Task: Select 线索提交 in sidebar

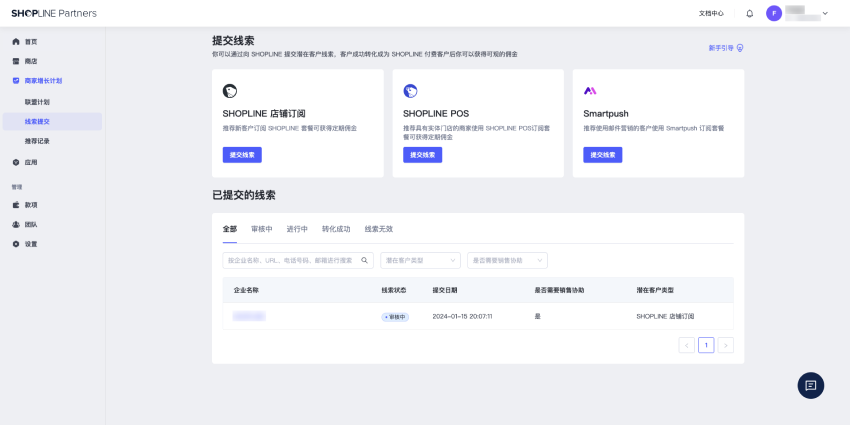Action: coord(53,121)
